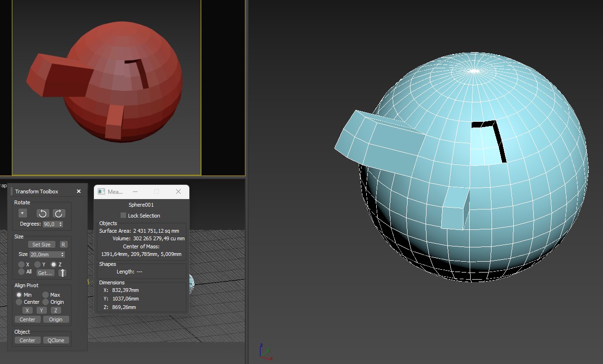Enable the Lock Selection checkbox
This screenshot has height=364, width=603.
tap(123, 216)
